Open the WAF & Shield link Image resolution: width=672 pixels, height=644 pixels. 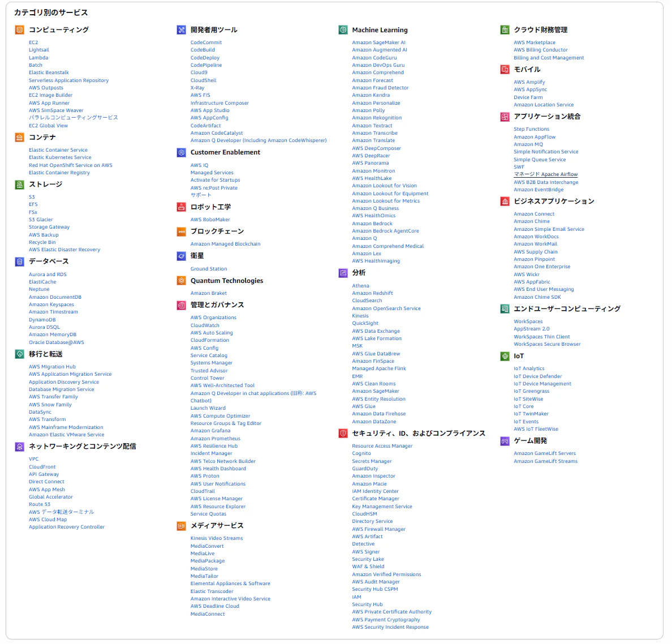click(x=368, y=566)
